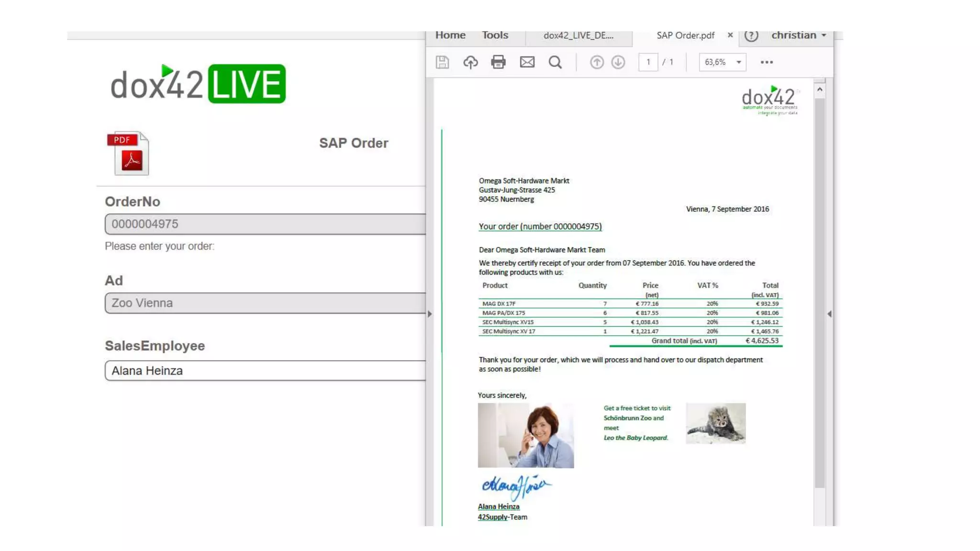Screen dimensions: 980x551
Task: Click the help question mark icon
Action: (x=751, y=36)
